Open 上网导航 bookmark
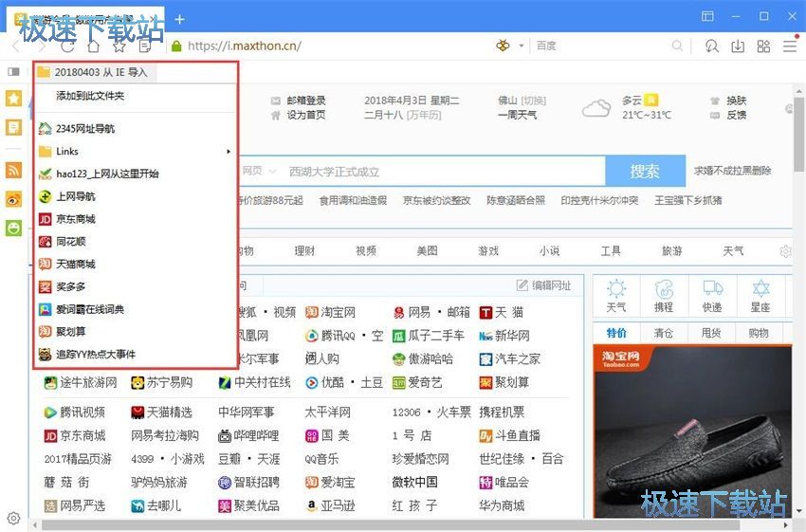Image resolution: width=806 pixels, height=532 pixels. tap(135, 196)
